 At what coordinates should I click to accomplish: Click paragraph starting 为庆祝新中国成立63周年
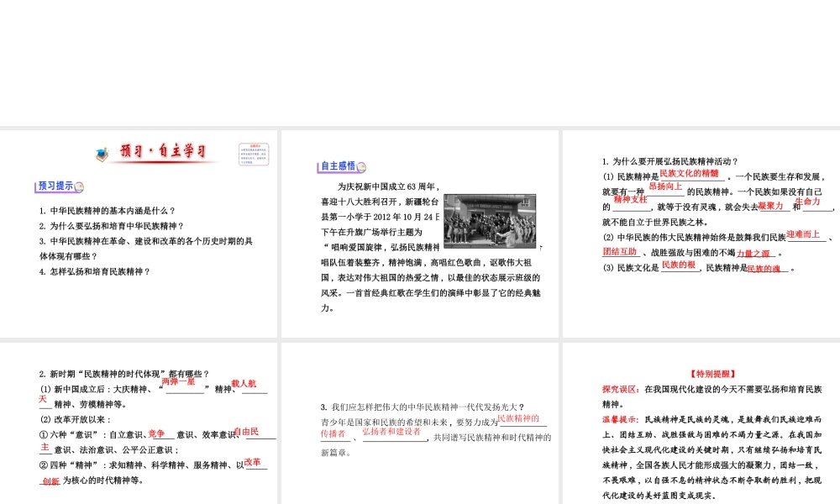tap(431, 248)
